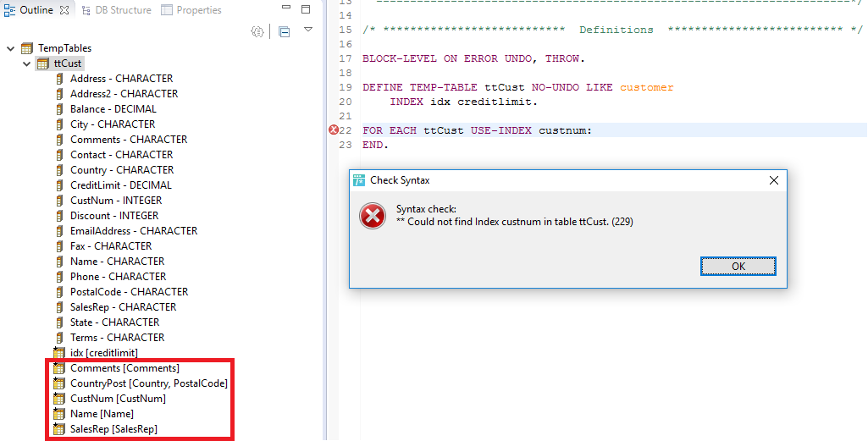The image size is (868, 441).
Task: Select Discount - INTEGER field
Action: [114, 215]
